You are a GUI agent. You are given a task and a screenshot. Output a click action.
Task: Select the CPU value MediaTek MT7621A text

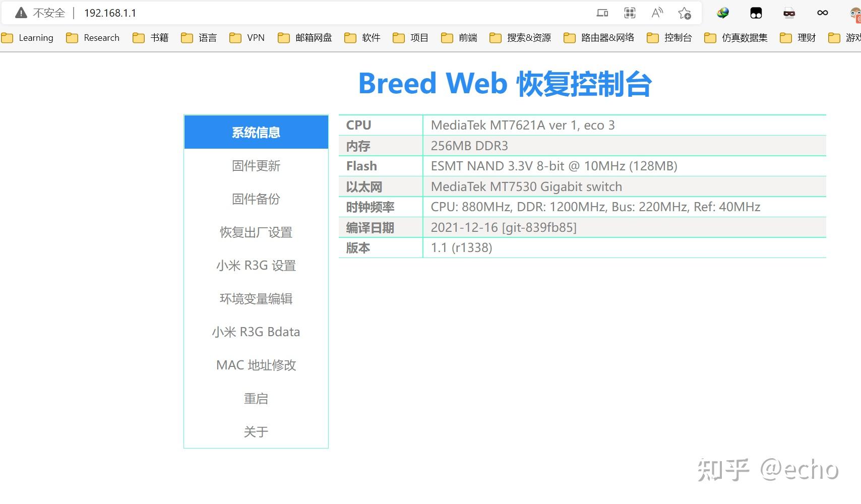(523, 125)
